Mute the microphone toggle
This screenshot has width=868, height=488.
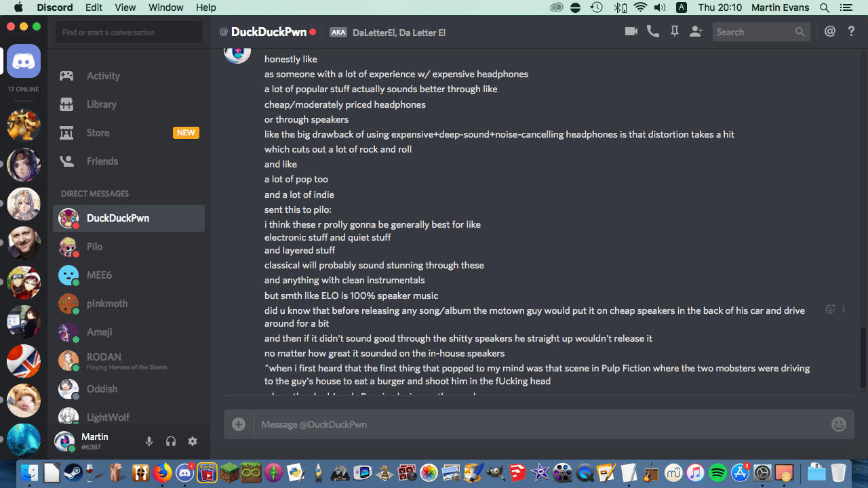tap(149, 441)
